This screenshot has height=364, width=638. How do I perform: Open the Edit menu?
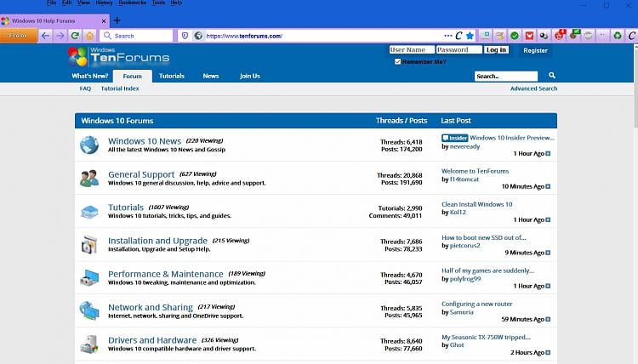pos(66,3)
